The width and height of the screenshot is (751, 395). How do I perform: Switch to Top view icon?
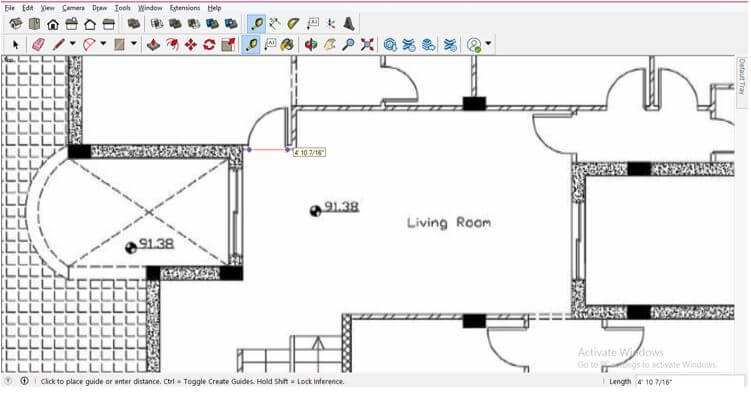[x=34, y=23]
